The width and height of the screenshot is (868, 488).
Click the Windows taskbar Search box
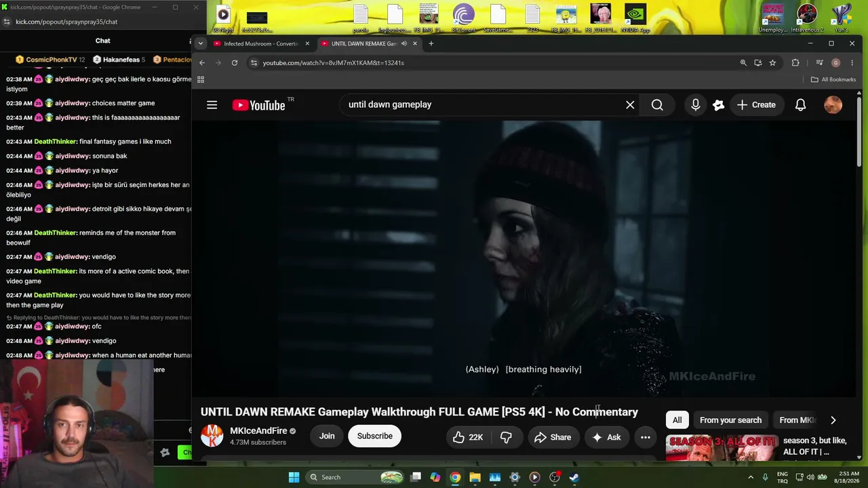pos(355,477)
